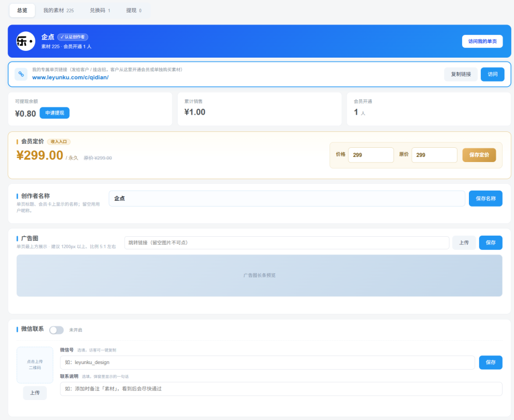The image size is (514, 420).
Task: Click the 复制链接 button
Action: (x=461, y=74)
